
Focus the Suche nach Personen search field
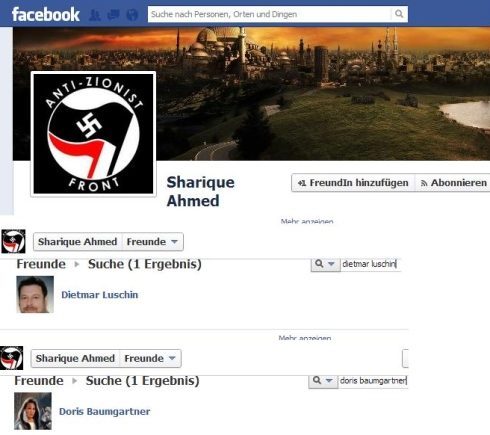tap(269, 14)
